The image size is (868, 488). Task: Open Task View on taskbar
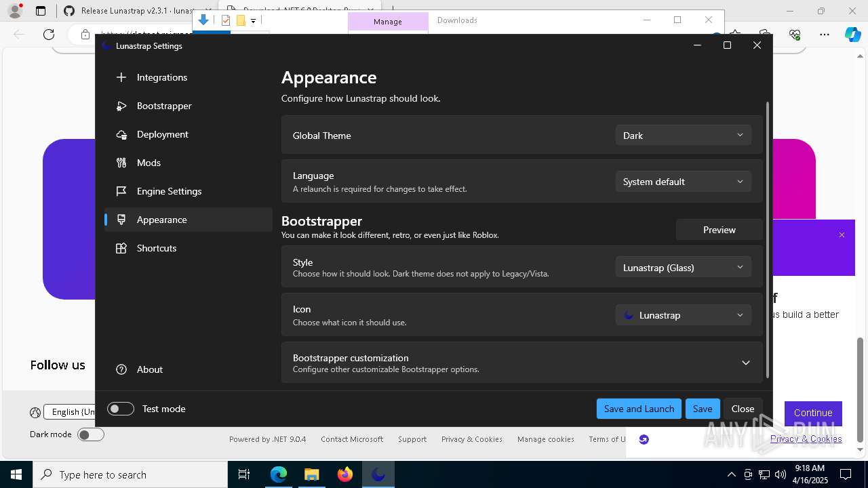(x=244, y=474)
